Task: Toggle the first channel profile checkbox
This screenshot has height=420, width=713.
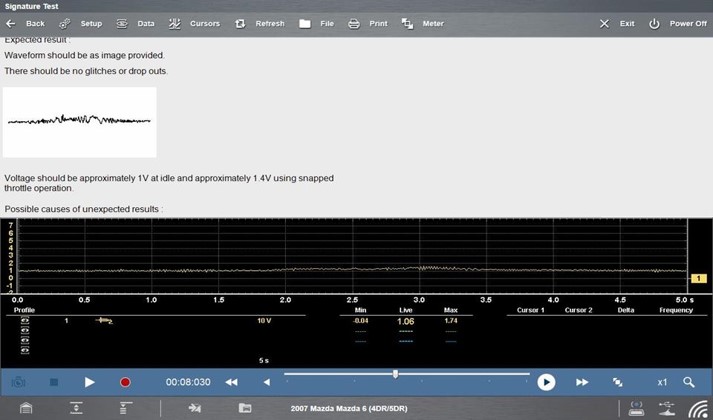Action: (25, 321)
